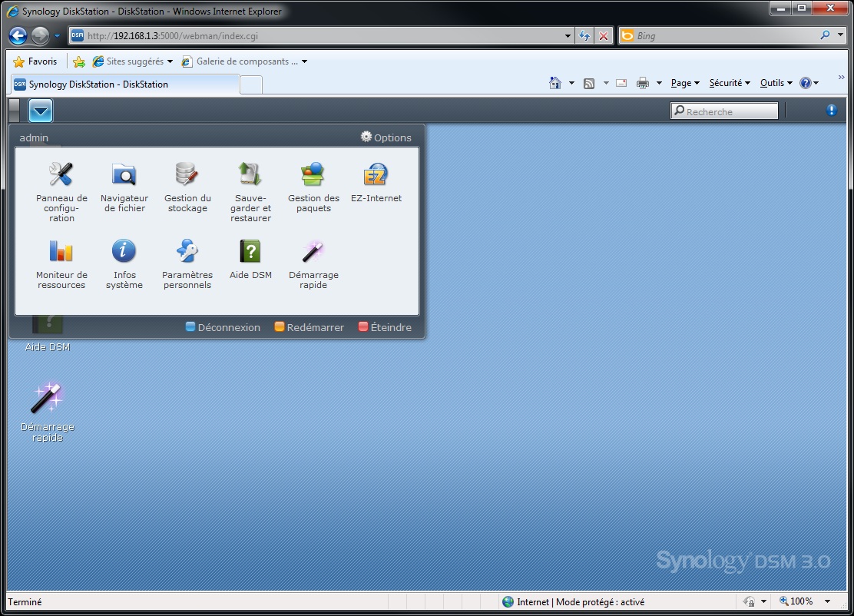The width and height of the screenshot is (854, 616).
Task: Start Démarrage rapide from the menu panel
Action: 313,264
